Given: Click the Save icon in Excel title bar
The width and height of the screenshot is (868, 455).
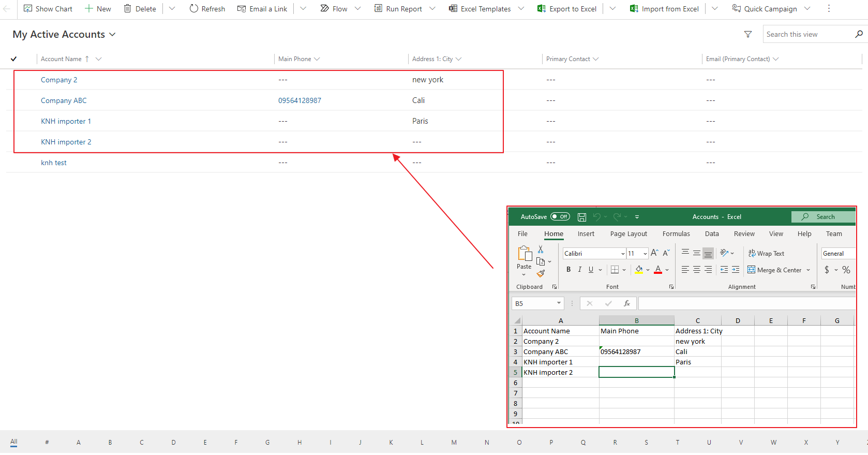Looking at the screenshot, I should (x=582, y=217).
